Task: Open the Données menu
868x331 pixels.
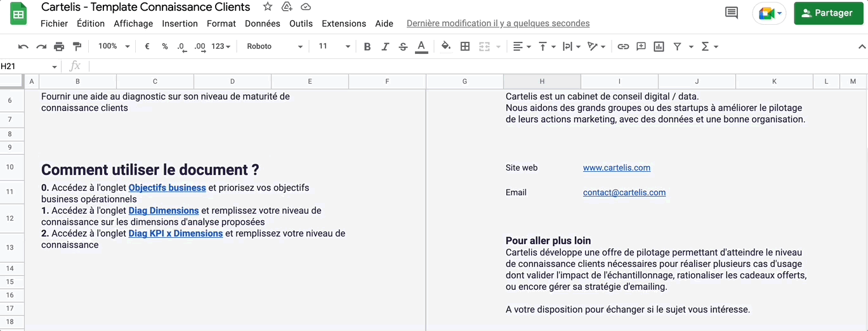Action: 263,23
